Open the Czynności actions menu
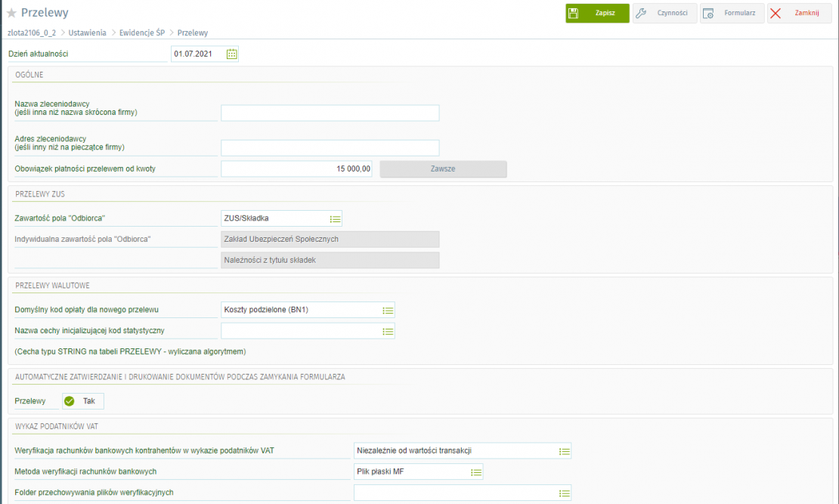Screen dimensions: 839x504 [x=664, y=13]
